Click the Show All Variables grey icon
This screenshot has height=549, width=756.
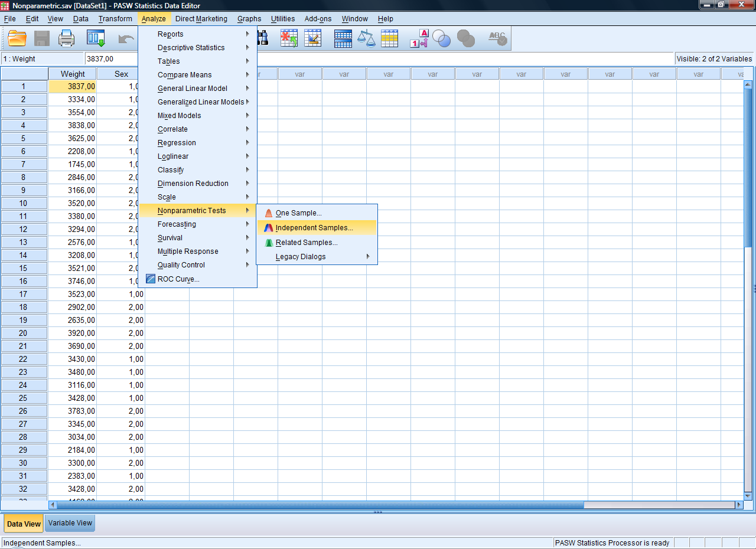466,39
